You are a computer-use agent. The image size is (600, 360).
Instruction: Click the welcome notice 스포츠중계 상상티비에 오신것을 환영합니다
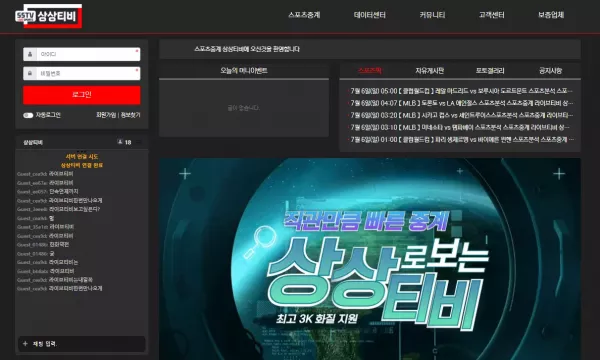[x=247, y=49]
